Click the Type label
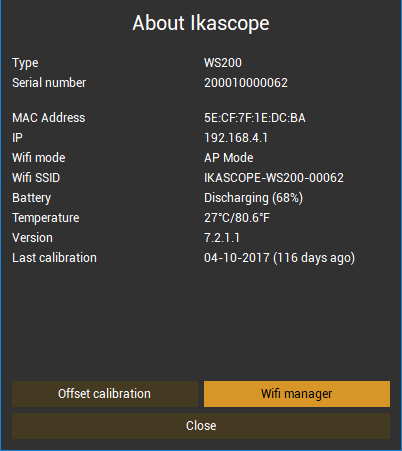This screenshot has height=451, width=402. [25, 63]
